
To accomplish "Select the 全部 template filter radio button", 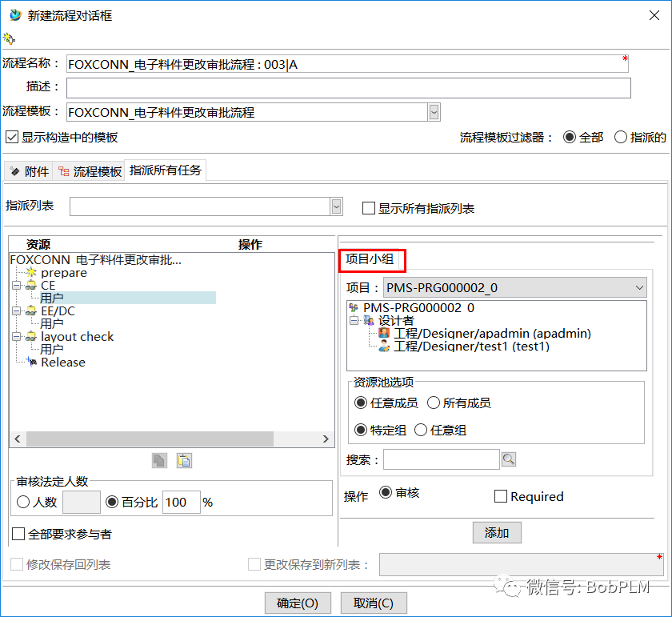I will [570, 137].
